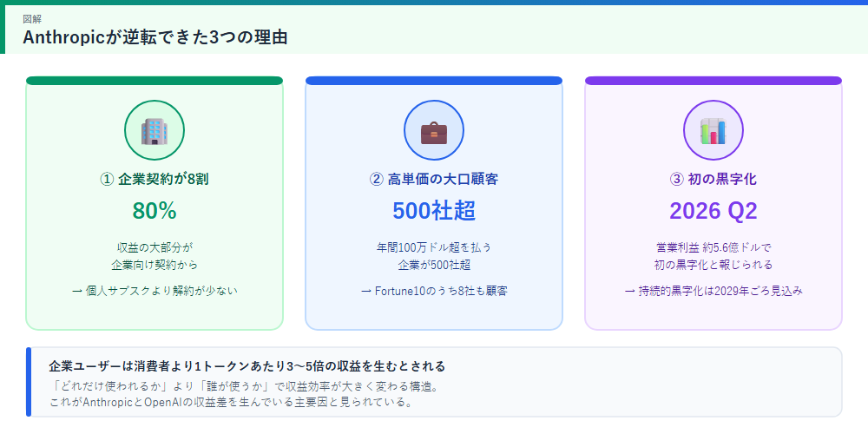Click the bold line 企業ユーザーは消費者より1トークンあたり3〜5倍
This screenshot has height=434, width=868.
click(x=247, y=366)
